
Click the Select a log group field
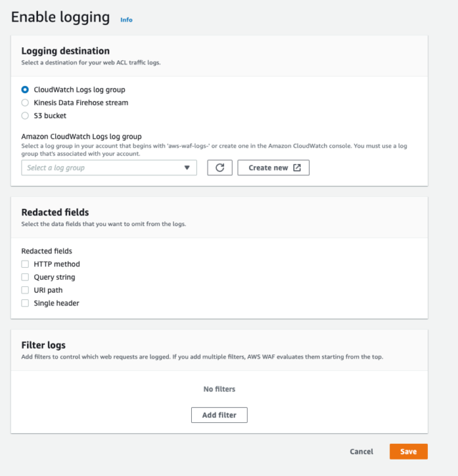109,167
